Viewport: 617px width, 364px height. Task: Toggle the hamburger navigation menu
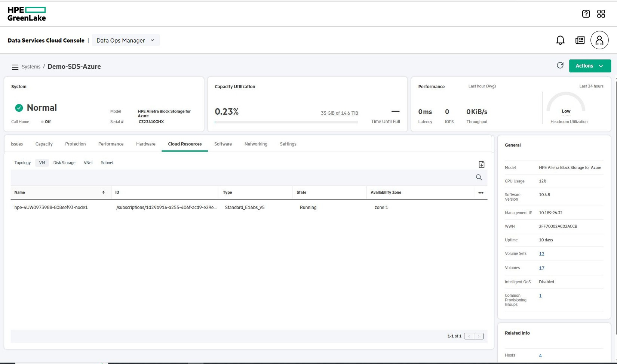[x=15, y=67]
